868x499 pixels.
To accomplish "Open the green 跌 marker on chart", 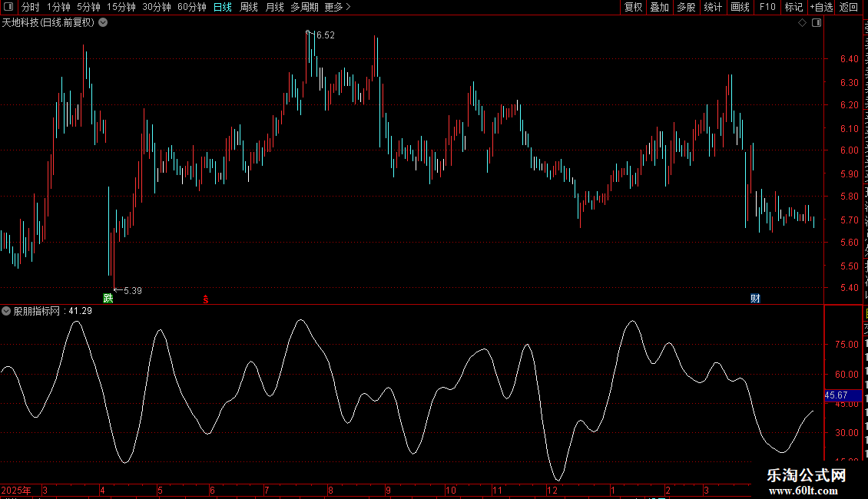I will pos(108,298).
